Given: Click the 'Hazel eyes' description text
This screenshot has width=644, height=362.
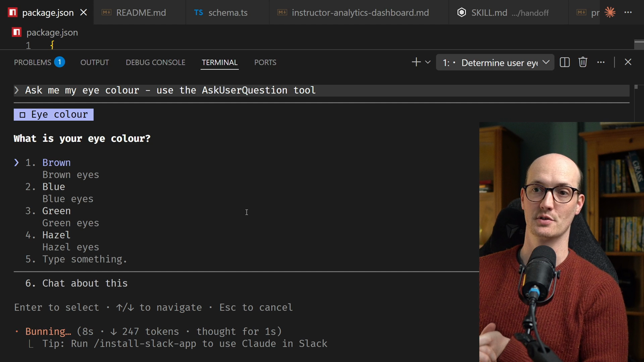Looking at the screenshot, I should 70,247.
